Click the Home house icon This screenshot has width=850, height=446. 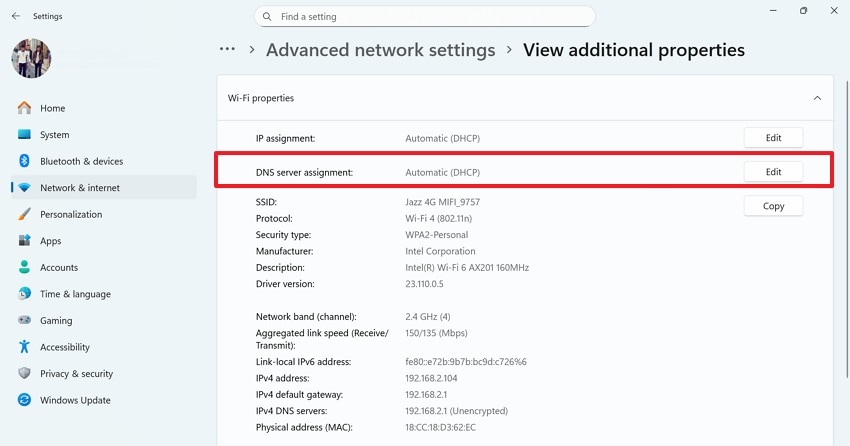point(24,108)
